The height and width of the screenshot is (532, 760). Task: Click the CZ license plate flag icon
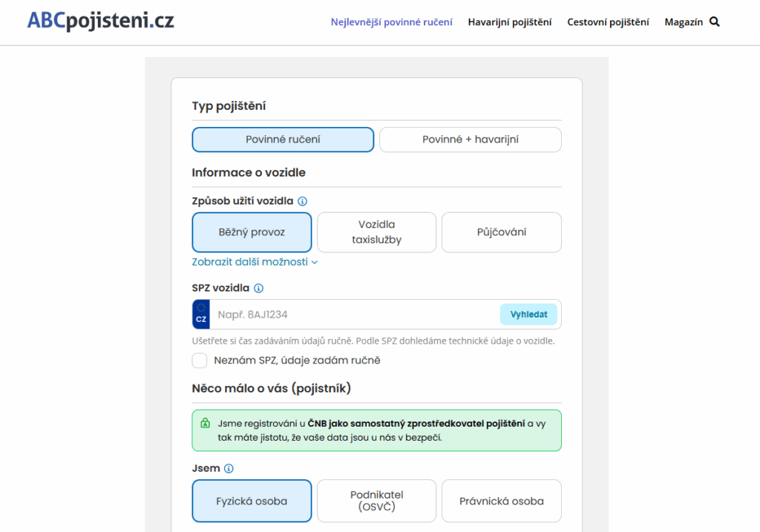click(200, 314)
